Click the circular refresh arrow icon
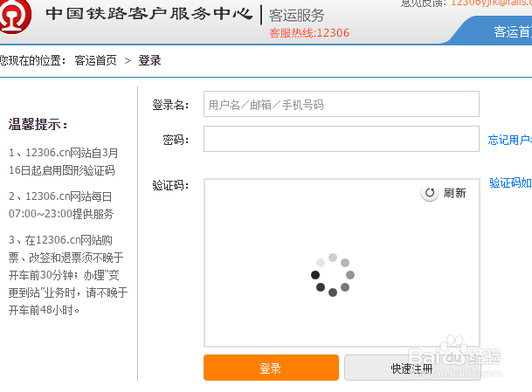 pyautogui.click(x=430, y=193)
